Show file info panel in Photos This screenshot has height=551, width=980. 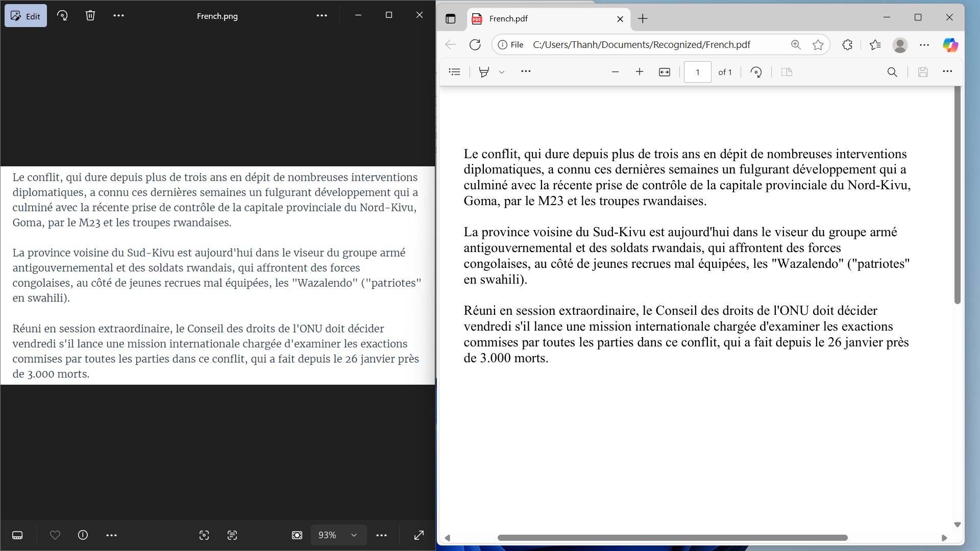tap(83, 535)
